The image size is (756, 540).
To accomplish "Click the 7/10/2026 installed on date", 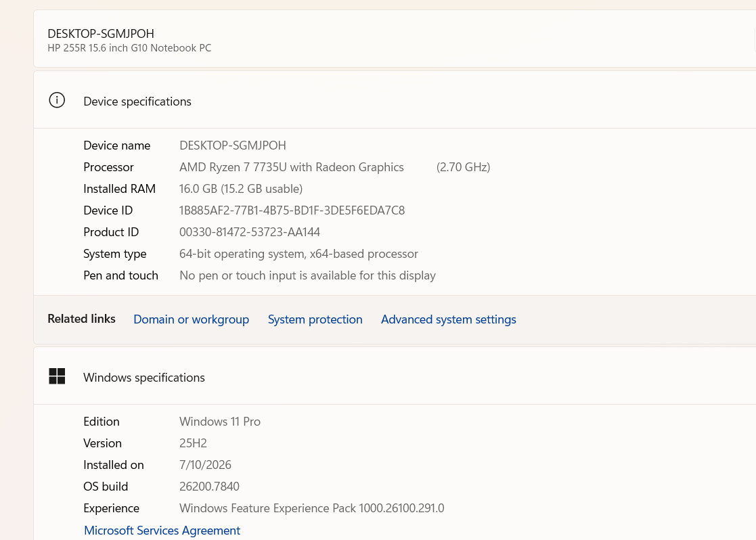I will pos(205,465).
